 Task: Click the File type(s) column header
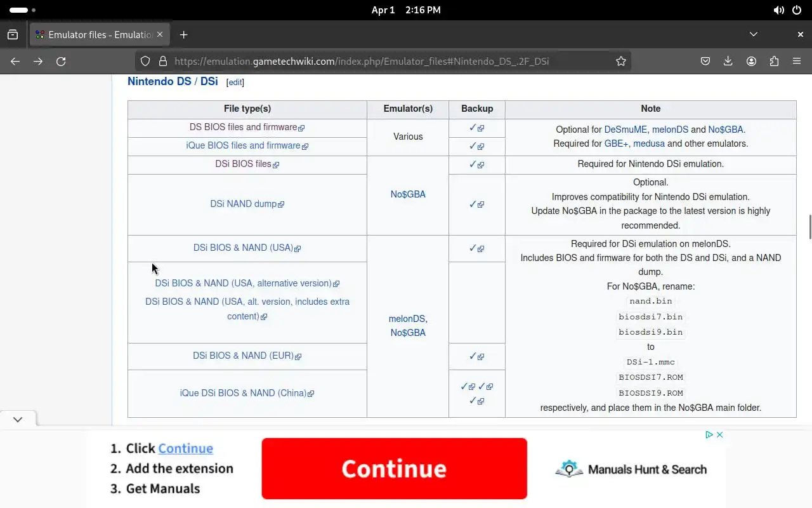247,109
